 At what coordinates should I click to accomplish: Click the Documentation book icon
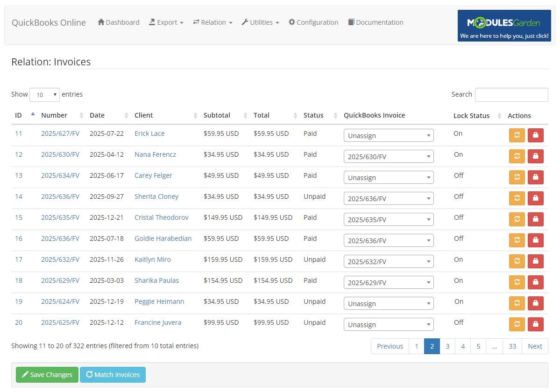[x=351, y=21]
